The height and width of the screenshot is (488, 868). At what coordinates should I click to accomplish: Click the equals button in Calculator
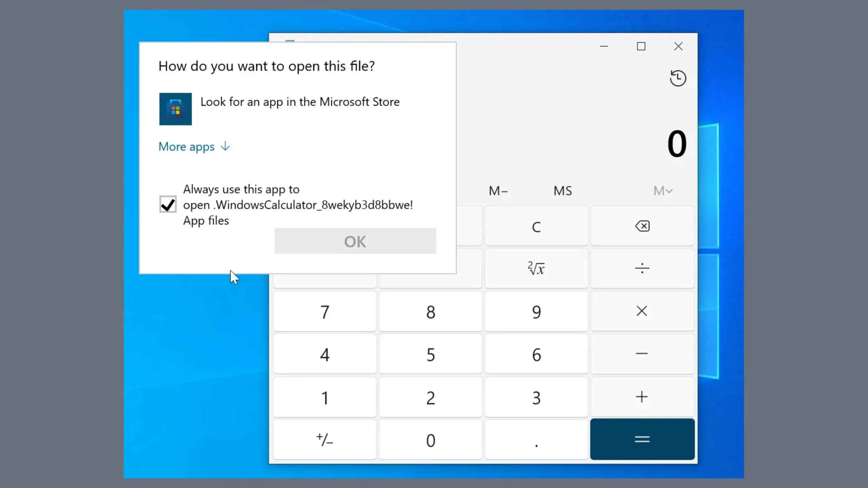click(642, 439)
